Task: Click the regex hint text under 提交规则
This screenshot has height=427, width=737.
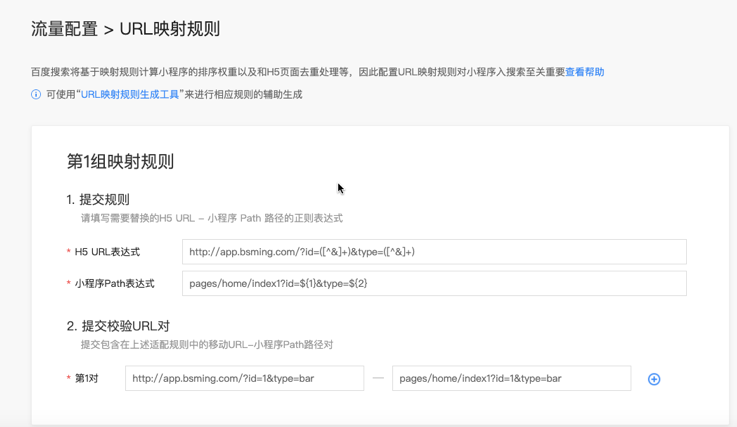Action: point(211,218)
